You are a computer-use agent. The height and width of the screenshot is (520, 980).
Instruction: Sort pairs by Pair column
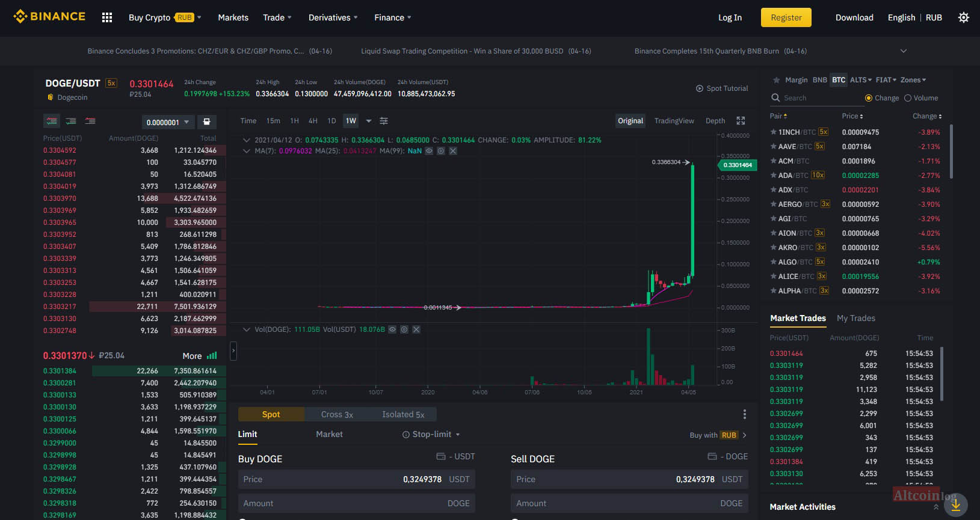(778, 116)
